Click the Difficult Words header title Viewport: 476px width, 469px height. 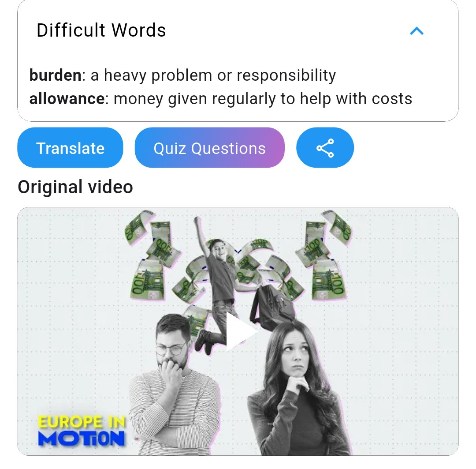coord(101,30)
